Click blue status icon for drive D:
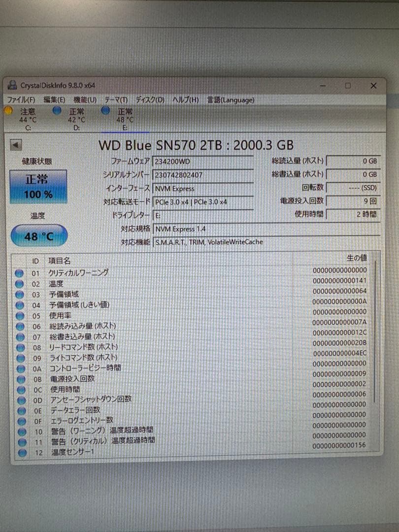 point(57,111)
